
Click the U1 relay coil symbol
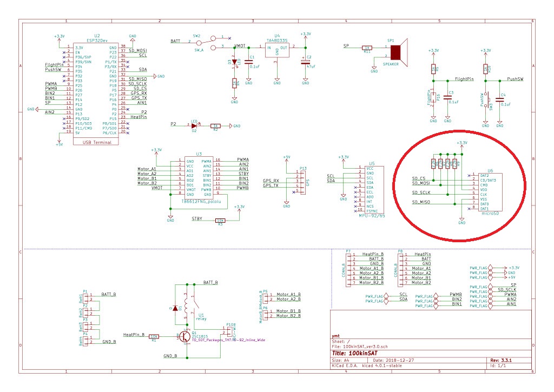(x=186, y=309)
